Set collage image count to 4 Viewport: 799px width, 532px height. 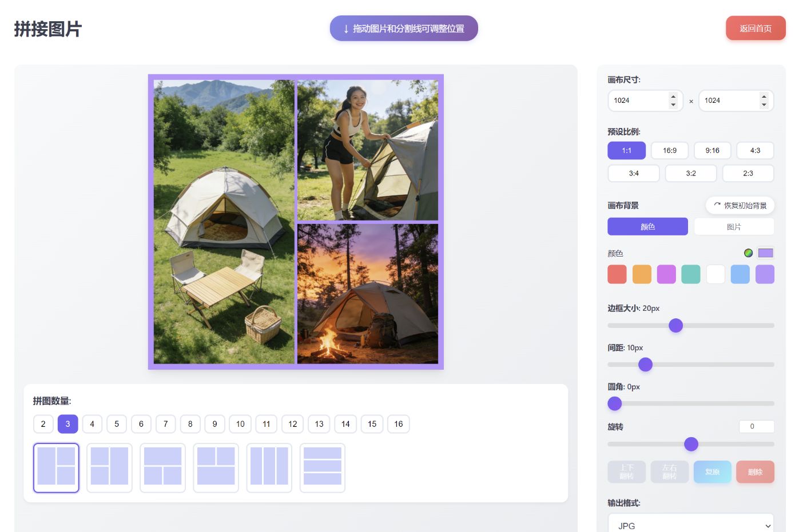pyautogui.click(x=92, y=424)
